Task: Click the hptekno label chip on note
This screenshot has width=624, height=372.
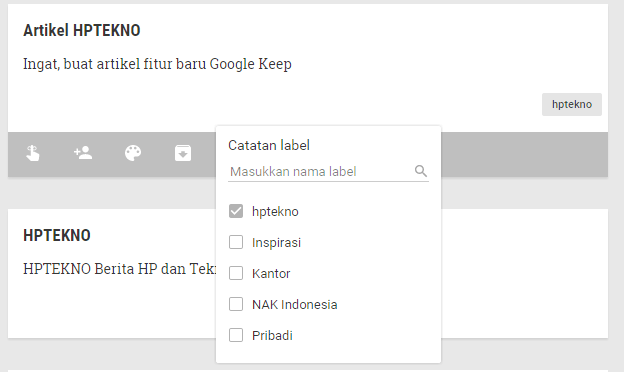Action: click(x=572, y=105)
